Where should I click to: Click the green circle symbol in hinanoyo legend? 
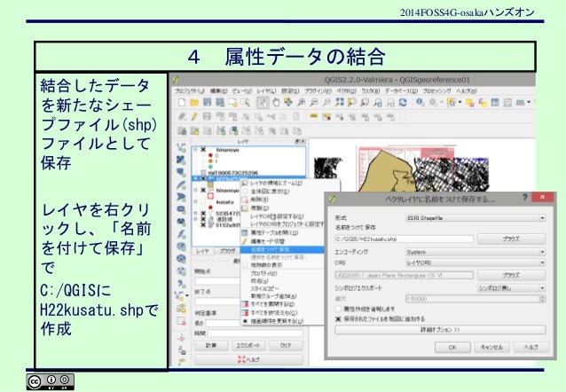click(x=210, y=167)
